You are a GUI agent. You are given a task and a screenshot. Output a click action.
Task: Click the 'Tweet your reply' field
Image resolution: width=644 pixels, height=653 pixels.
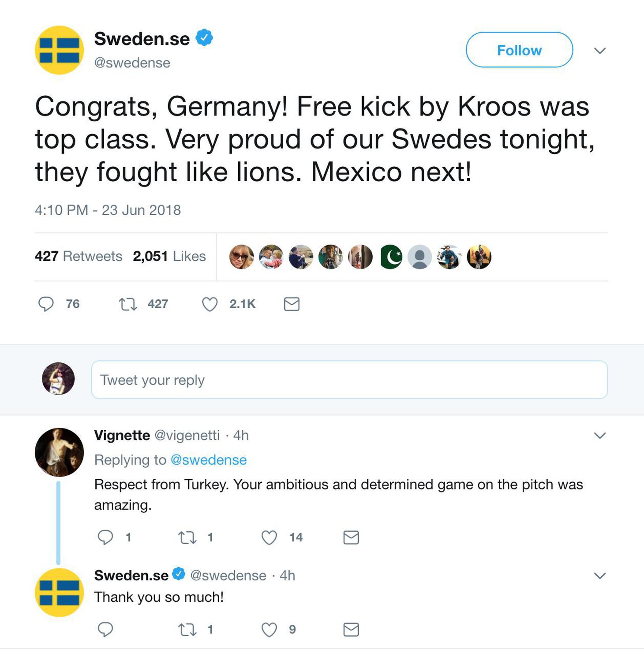pos(349,380)
